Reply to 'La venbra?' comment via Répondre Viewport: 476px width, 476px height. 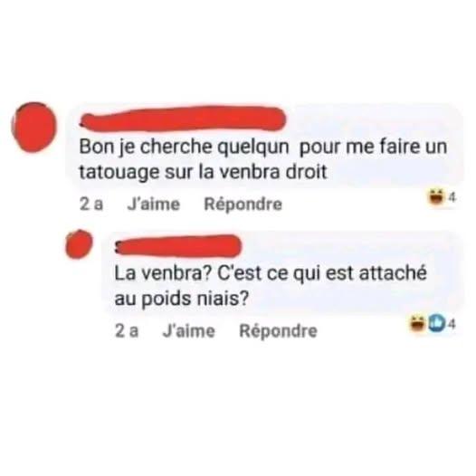tap(278, 330)
